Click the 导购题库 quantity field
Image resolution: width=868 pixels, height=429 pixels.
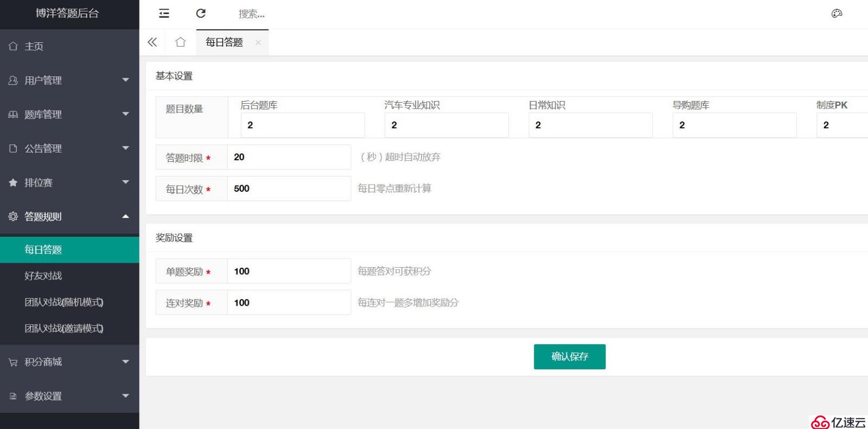pos(735,125)
